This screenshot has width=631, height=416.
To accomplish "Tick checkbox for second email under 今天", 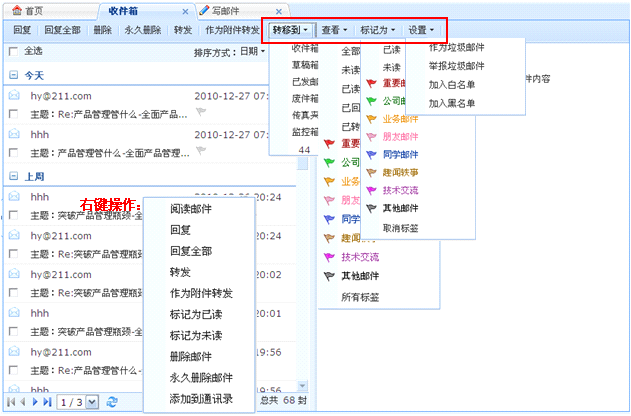I will [x=12, y=153].
